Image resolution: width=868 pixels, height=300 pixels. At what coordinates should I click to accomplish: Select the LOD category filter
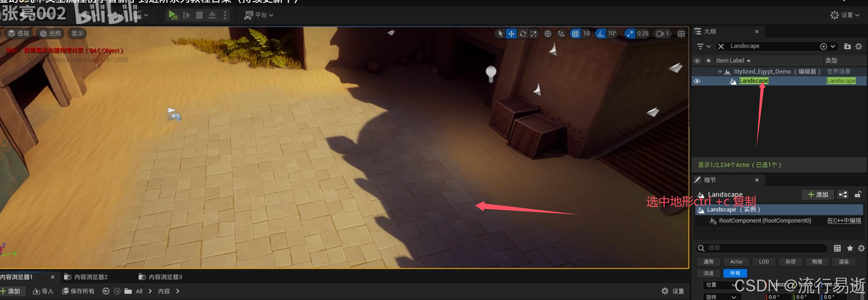pyautogui.click(x=764, y=262)
